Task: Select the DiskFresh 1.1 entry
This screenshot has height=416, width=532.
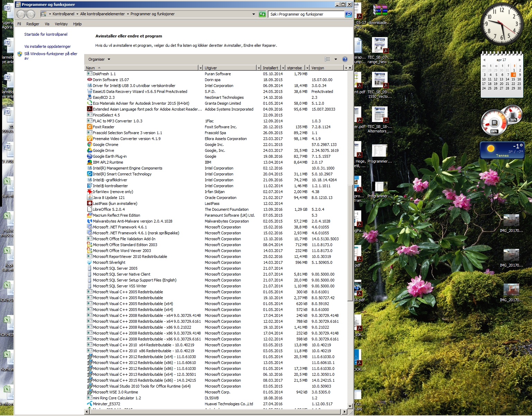Action: pos(216,74)
